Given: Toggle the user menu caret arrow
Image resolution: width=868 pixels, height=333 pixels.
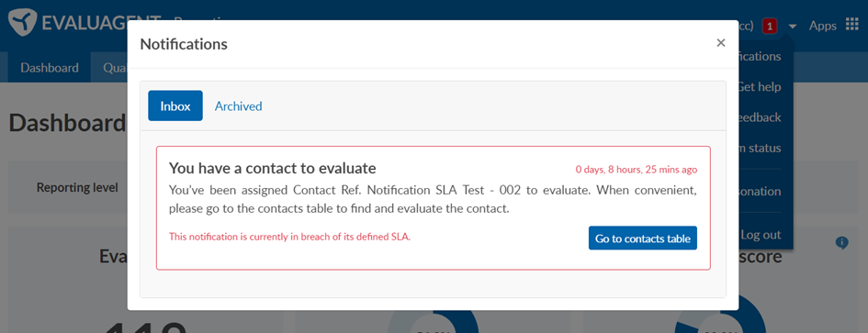Looking at the screenshot, I should pos(793,26).
